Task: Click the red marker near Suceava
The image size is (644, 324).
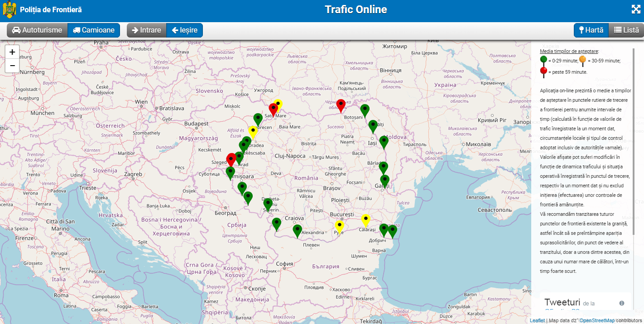Action: click(x=341, y=105)
